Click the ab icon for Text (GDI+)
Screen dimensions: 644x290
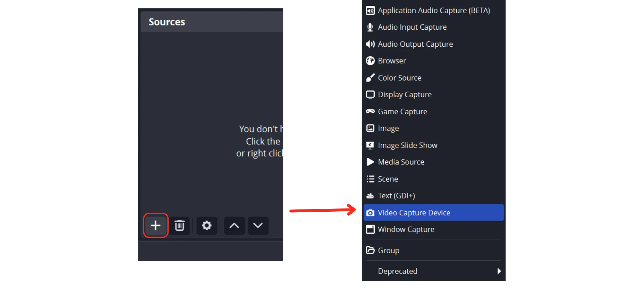[370, 196]
